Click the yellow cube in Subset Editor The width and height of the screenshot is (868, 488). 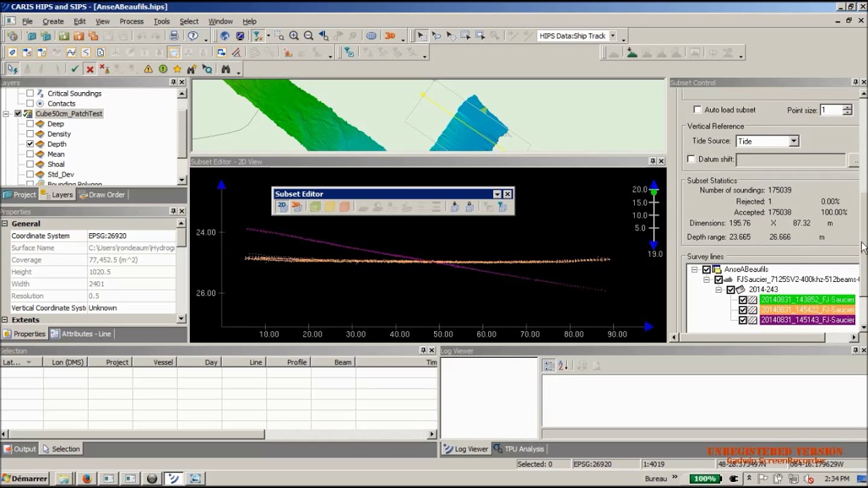(x=330, y=207)
